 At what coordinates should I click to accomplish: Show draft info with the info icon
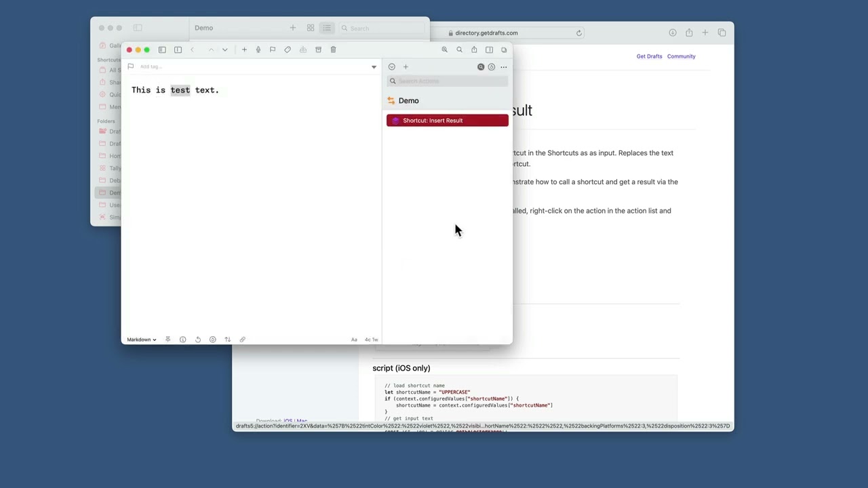(x=182, y=340)
